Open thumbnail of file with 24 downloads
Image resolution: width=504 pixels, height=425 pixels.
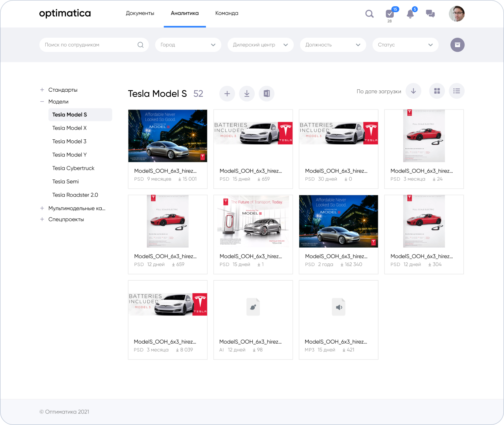point(424,136)
